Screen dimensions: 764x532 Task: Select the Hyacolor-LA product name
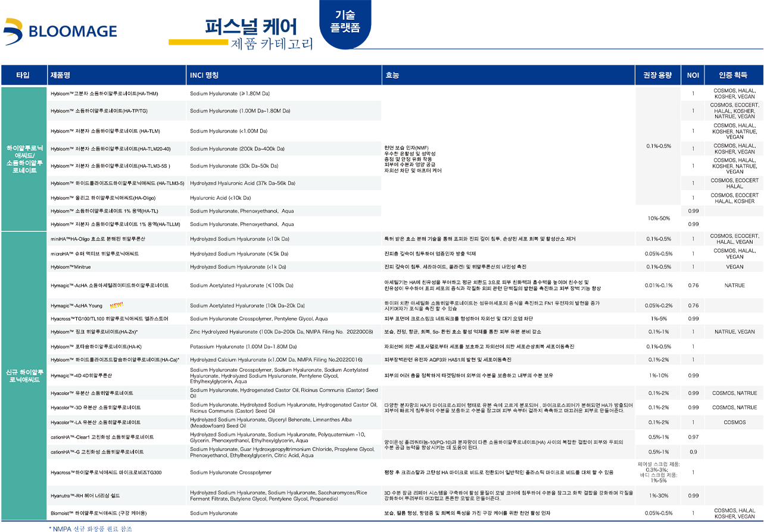(x=95, y=422)
